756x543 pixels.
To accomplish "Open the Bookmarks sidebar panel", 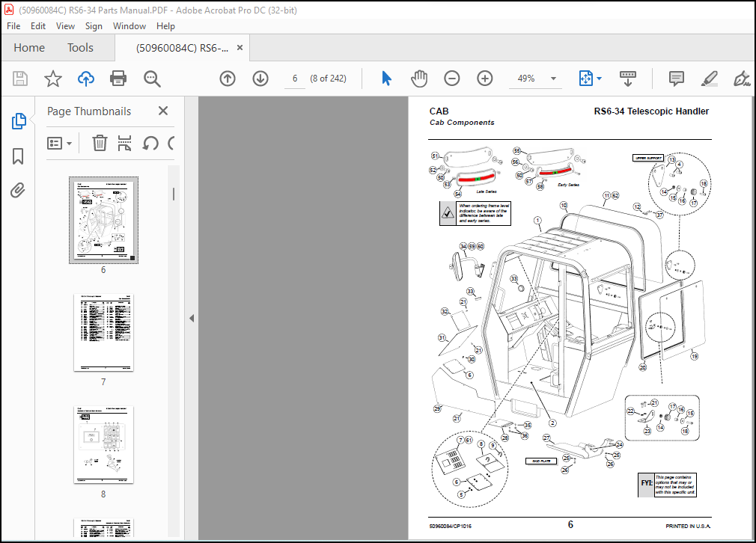I will click(x=18, y=156).
